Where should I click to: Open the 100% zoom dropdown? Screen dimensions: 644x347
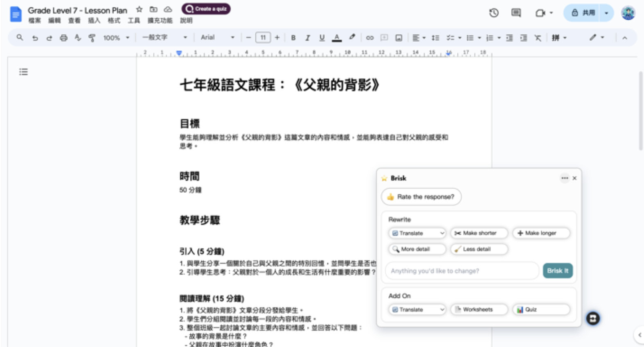click(116, 38)
